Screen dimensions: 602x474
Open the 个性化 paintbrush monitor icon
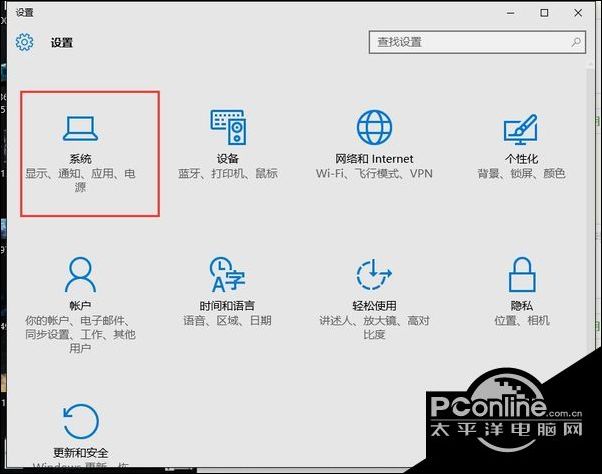pyautogui.click(x=521, y=129)
